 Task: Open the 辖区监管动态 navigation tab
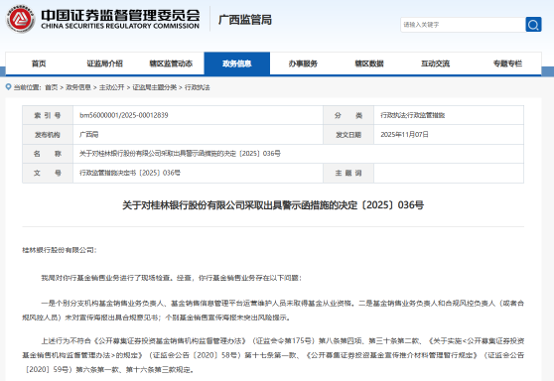coord(171,63)
